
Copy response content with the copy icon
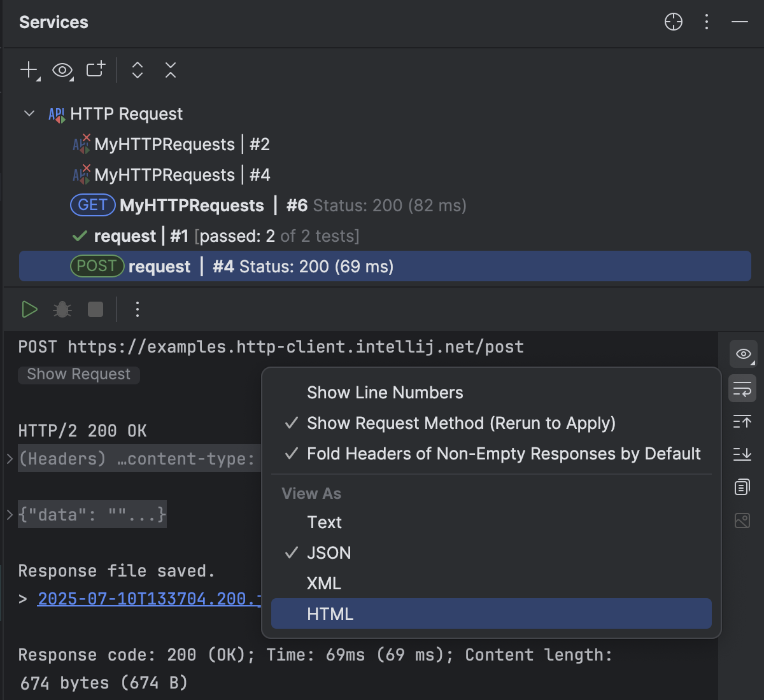(x=742, y=487)
